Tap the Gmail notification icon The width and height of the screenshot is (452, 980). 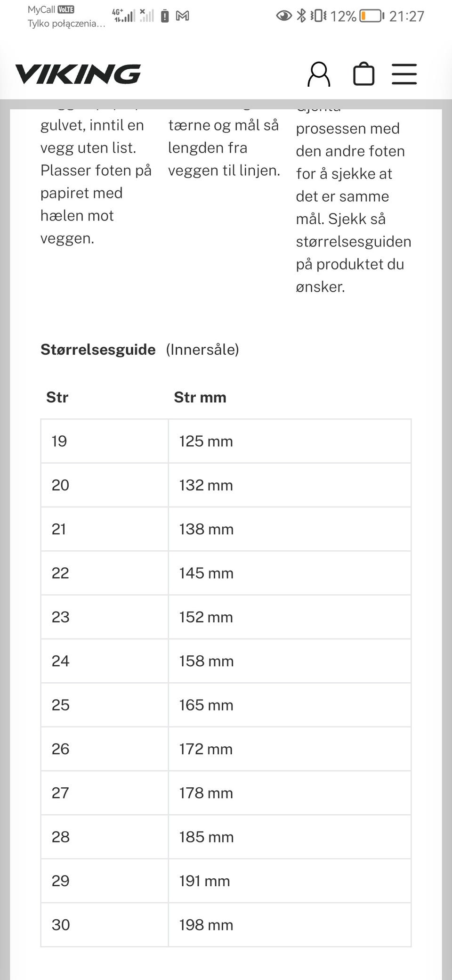click(x=182, y=16)
